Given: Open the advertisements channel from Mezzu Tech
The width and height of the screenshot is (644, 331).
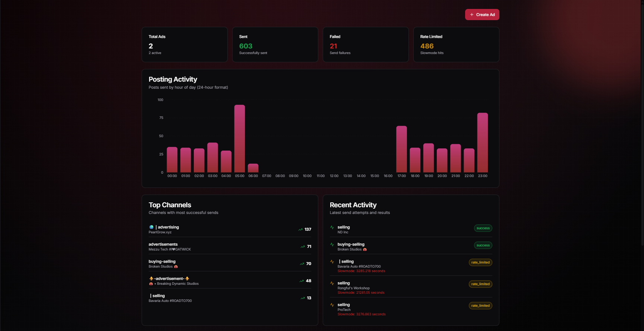Looking at the screenshot, I should 163,245.
